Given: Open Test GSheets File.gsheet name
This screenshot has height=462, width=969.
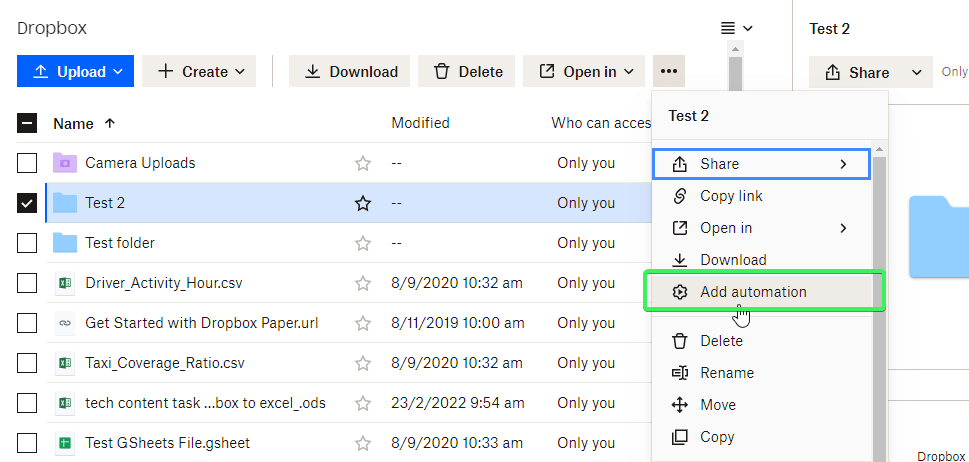Looking at the screenshot, I should pos(167,443).
